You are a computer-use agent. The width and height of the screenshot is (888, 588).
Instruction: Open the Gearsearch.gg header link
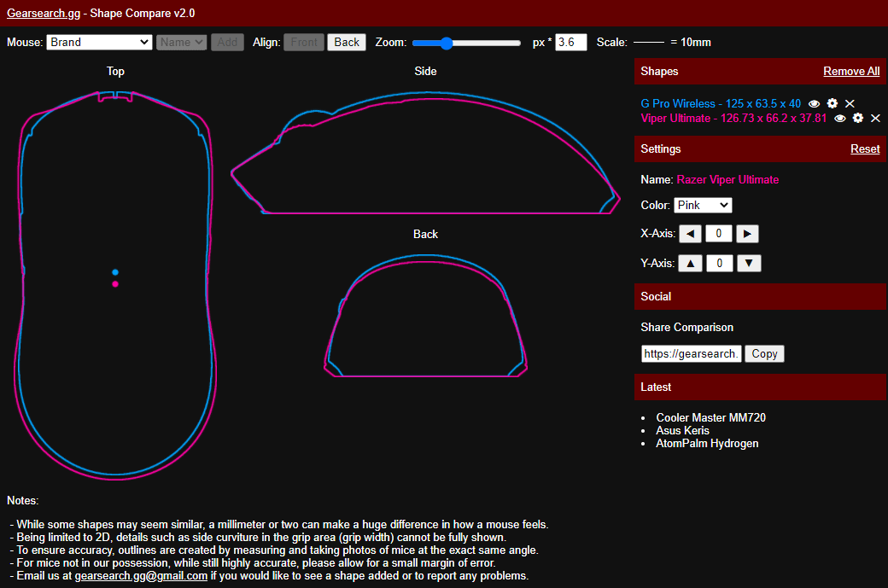[44, 13]
